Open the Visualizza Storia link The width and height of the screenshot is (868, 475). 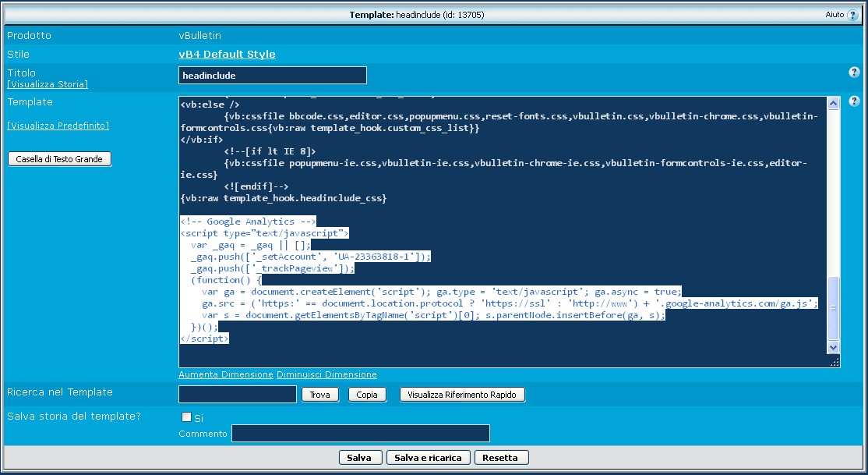pyautogui.click(x=48, y=84)
